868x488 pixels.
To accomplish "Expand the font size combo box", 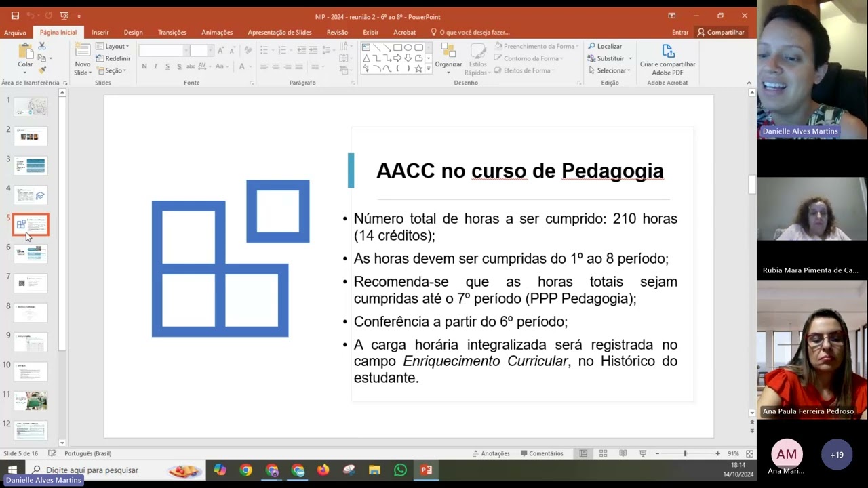I will click(x=210, y=51).
